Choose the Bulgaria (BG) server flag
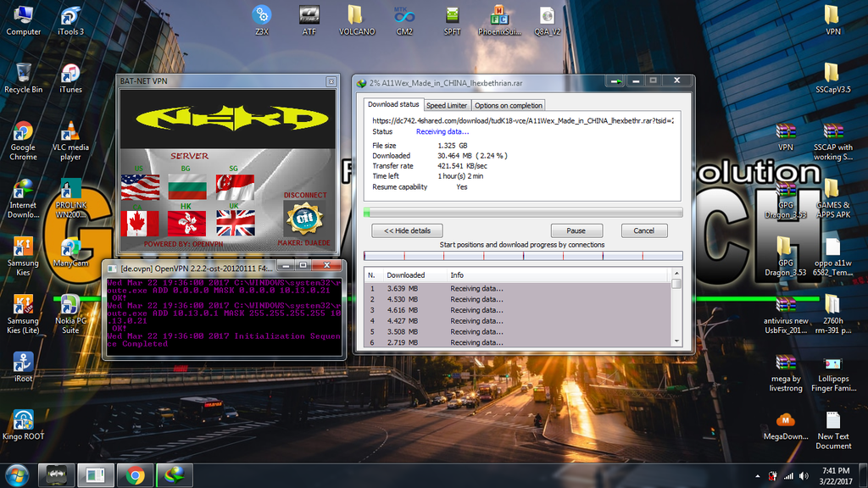The image size is (868, 488). (x=187, y=186)
